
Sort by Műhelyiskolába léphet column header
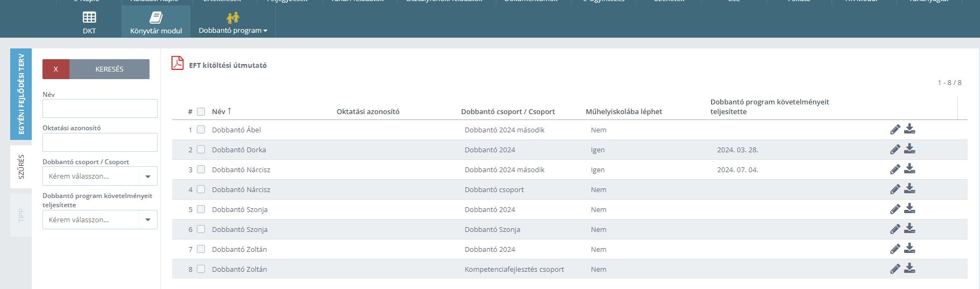624,111
